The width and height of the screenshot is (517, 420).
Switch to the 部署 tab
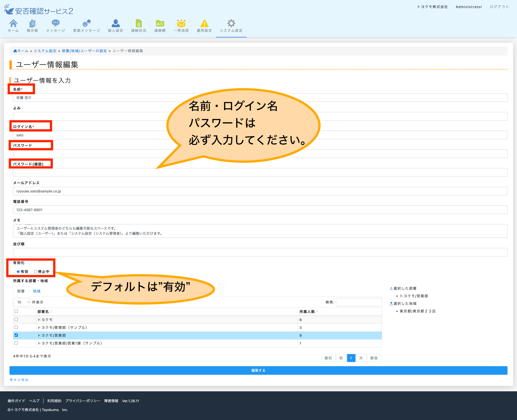click(21, 291)
